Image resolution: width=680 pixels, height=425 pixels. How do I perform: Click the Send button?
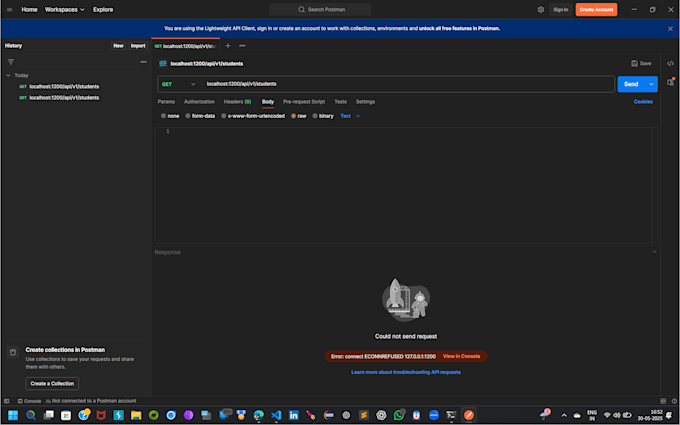631,84
